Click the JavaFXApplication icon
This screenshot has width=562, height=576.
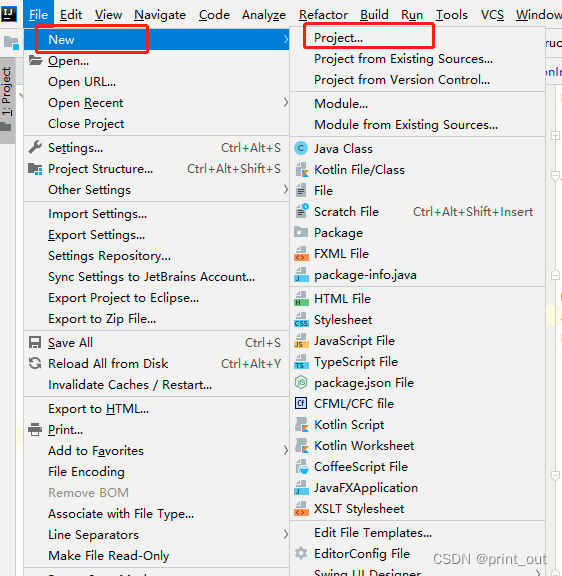click(301, 488)
